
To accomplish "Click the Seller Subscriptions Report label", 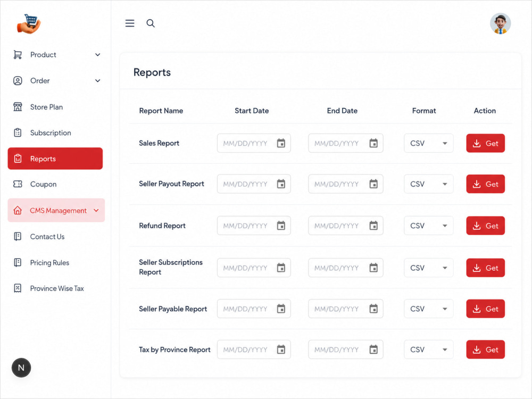I will click(171, 268).
